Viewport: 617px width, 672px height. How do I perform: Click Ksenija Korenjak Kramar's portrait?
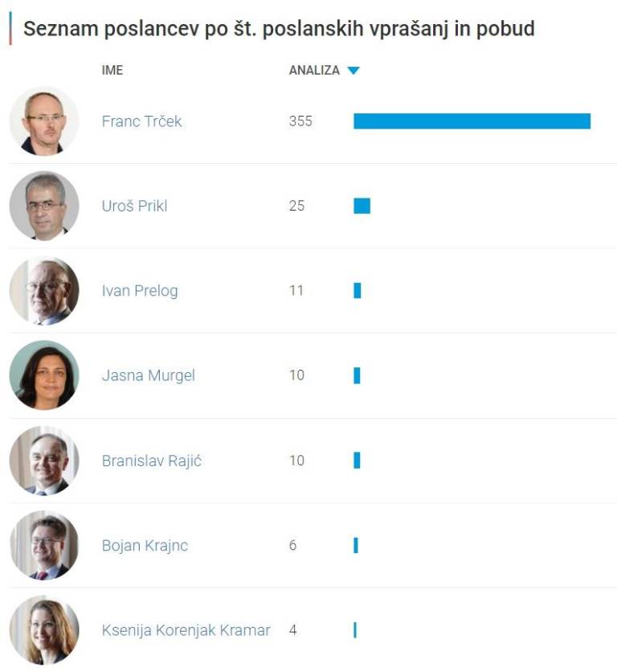pos(43,630)
